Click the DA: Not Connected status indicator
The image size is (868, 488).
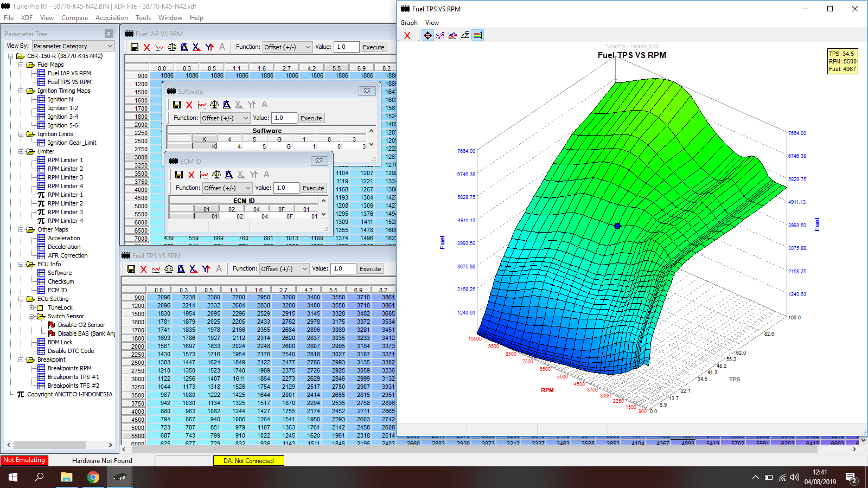(248, 461)
